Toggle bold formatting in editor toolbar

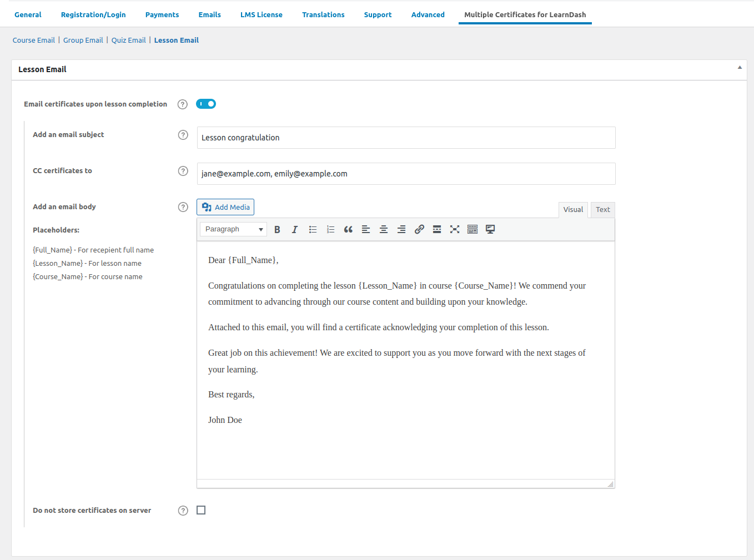point(277,229)
